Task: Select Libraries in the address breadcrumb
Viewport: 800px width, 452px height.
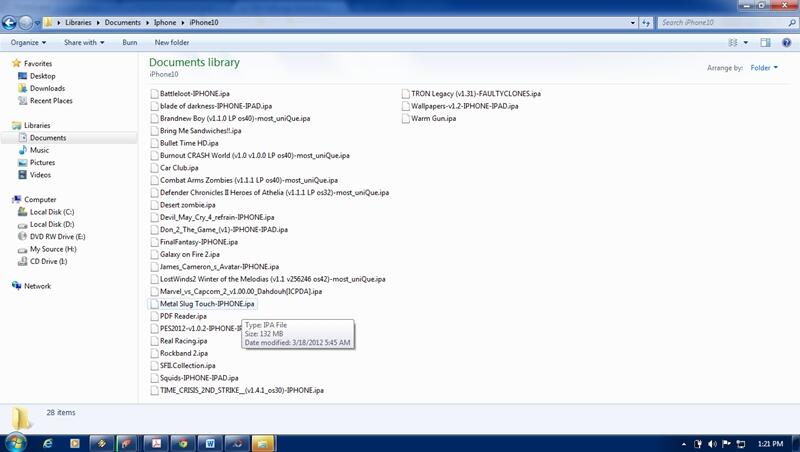Action: [78, 22]
